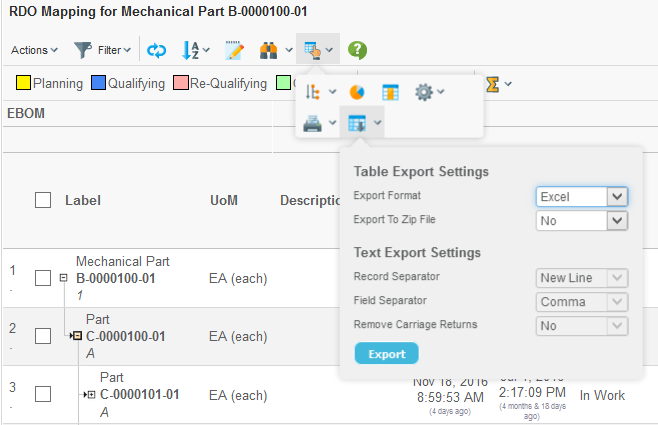Click the refresh icon in toolbar
The image size is (658, 425).
point(157,50)
